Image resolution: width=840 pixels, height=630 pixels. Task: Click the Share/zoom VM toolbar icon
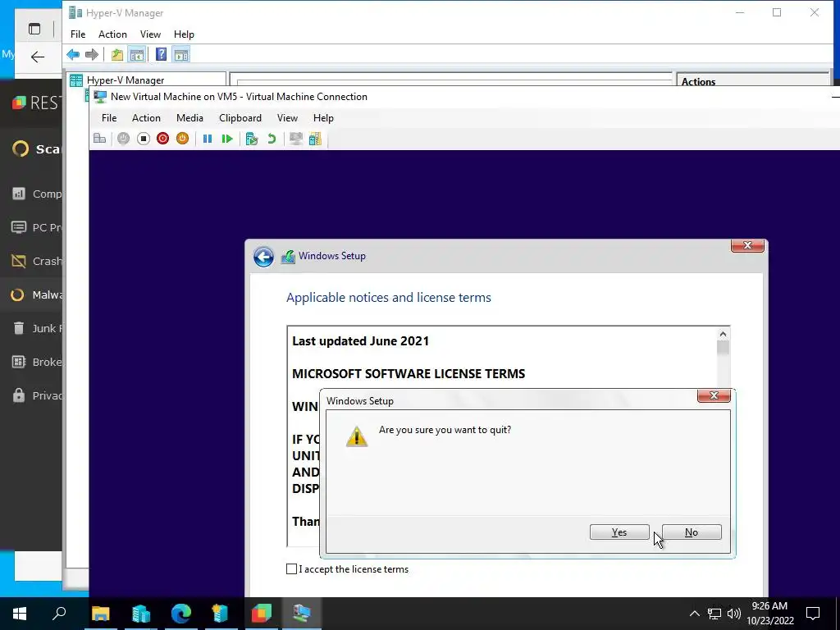pyautogui.click(x=315, y=139)
